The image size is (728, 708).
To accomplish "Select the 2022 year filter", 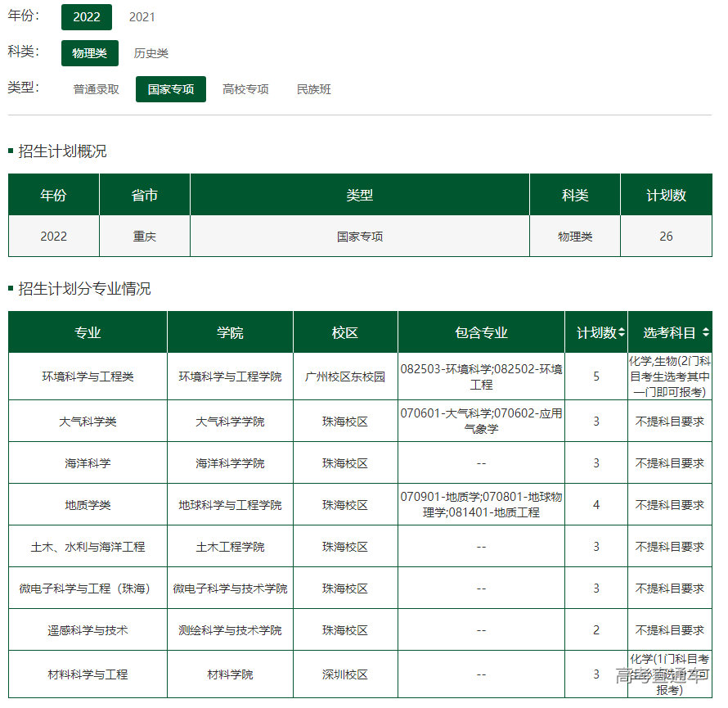I will (x=86, y=17).
